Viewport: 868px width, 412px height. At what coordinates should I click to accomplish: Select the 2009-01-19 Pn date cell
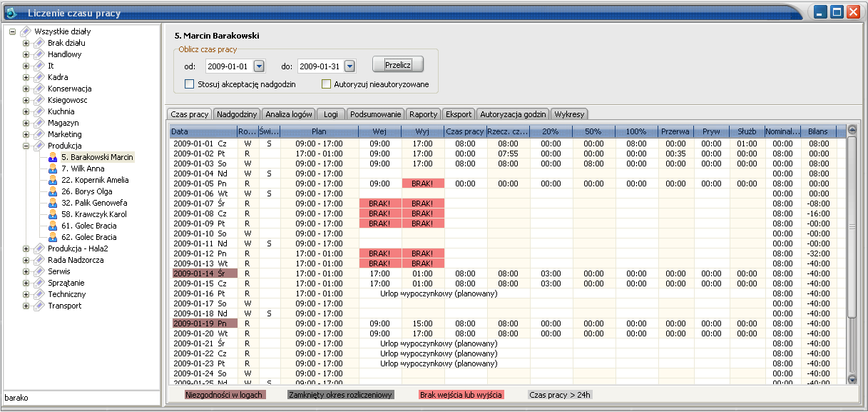tap(203, 323)
